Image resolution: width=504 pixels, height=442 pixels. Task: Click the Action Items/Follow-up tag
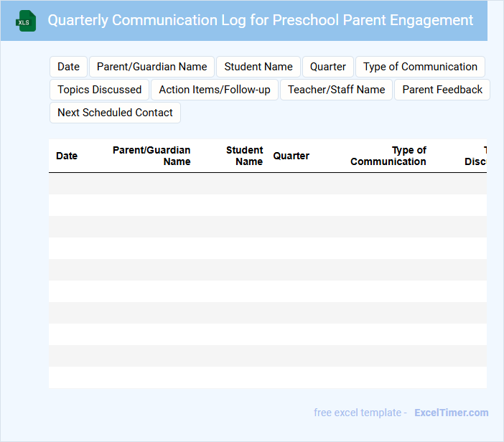[x=215, y=90]
